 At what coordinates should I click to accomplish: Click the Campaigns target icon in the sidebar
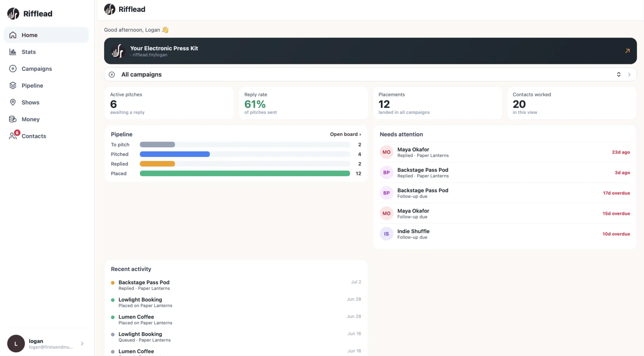tap(13, 69)
